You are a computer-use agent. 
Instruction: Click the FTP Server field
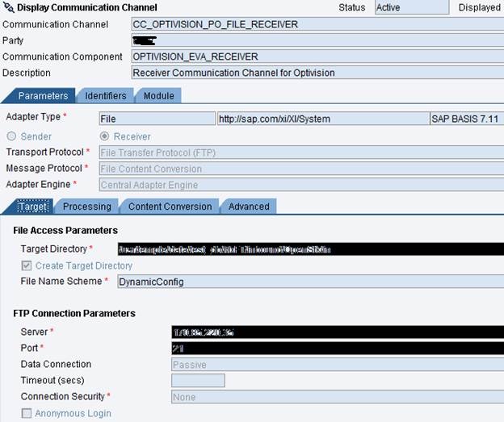click(338, 332)
